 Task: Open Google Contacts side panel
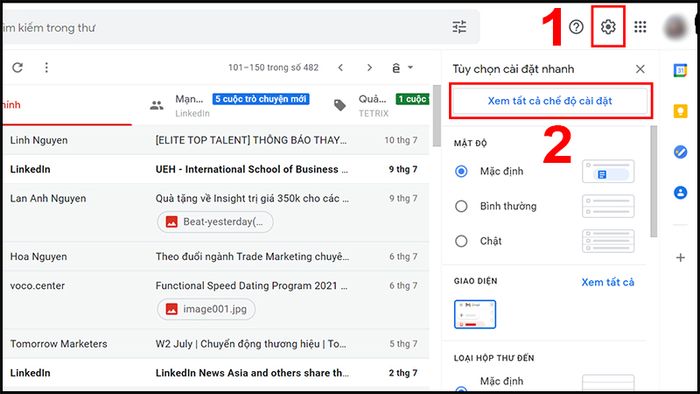click(680, 193)
